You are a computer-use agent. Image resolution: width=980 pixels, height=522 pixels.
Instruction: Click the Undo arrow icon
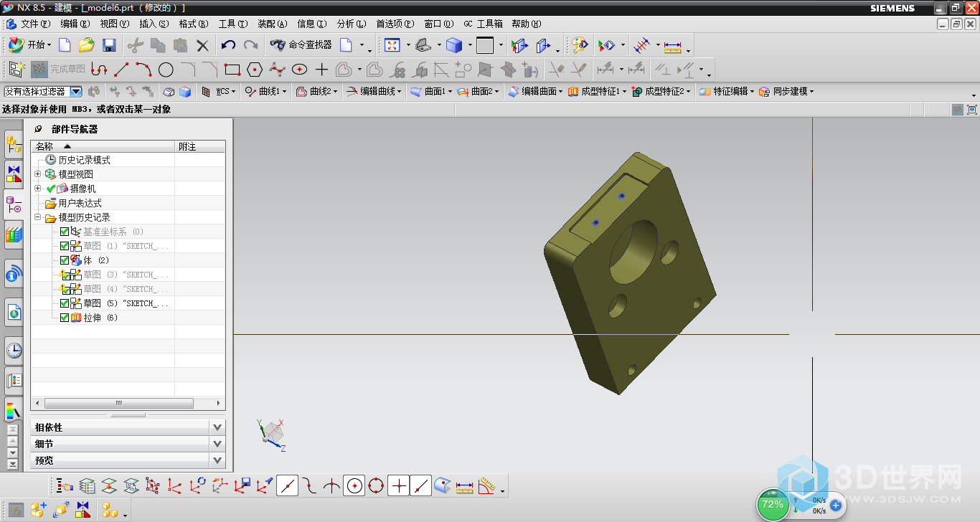[x=228, y=45]
